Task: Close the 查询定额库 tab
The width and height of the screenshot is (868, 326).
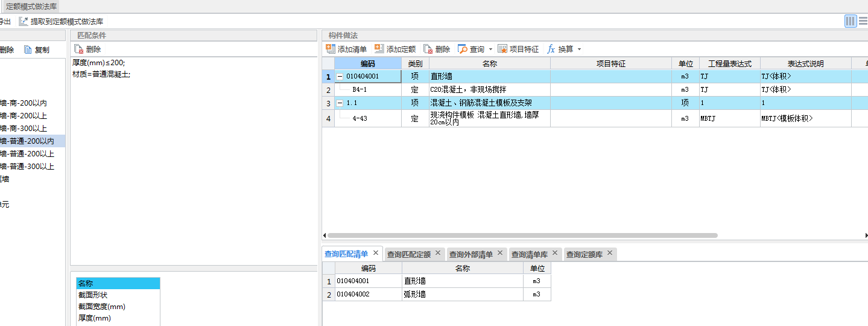Action: (x=610, y=253)
